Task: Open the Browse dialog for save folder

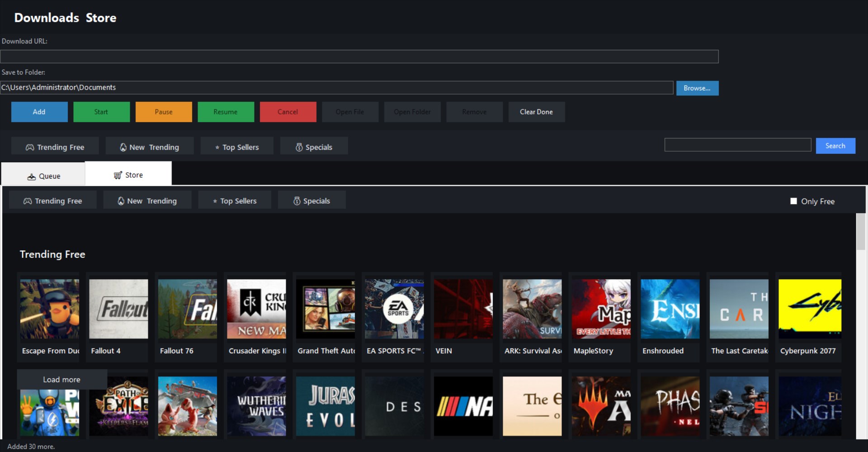Action: (x=697, y=88)
